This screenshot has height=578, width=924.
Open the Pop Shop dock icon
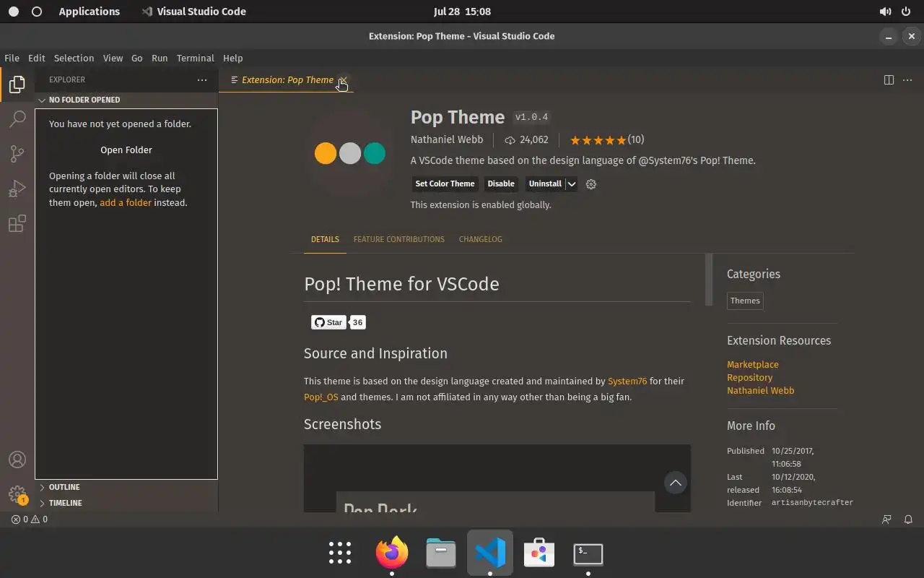tap(539, 553)
